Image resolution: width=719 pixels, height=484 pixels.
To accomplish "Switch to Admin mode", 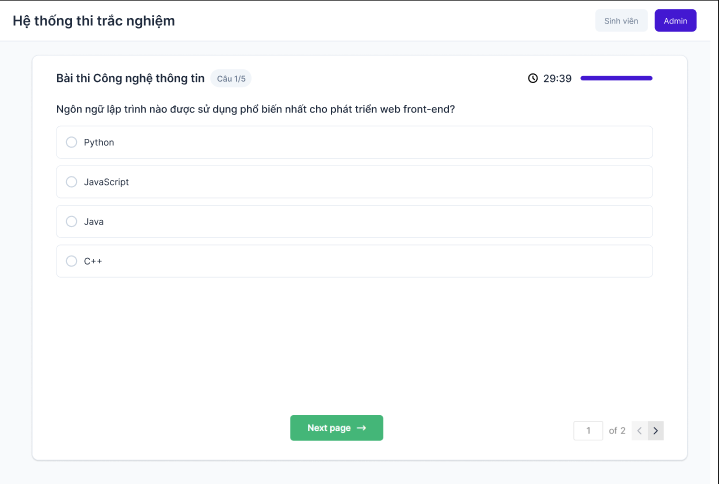I will (x=675, y=21).
